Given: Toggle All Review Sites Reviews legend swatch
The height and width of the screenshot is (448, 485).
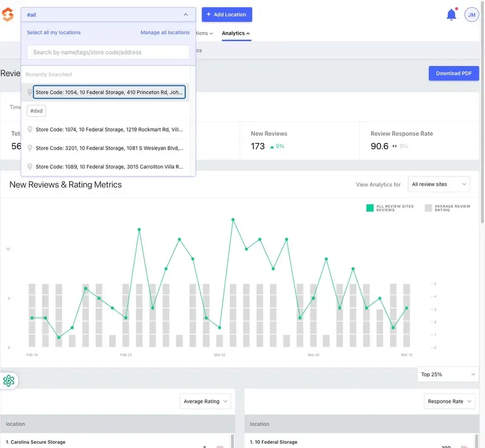Looking at the screenshot, I should pyautogui.click(x=370, y=208).
